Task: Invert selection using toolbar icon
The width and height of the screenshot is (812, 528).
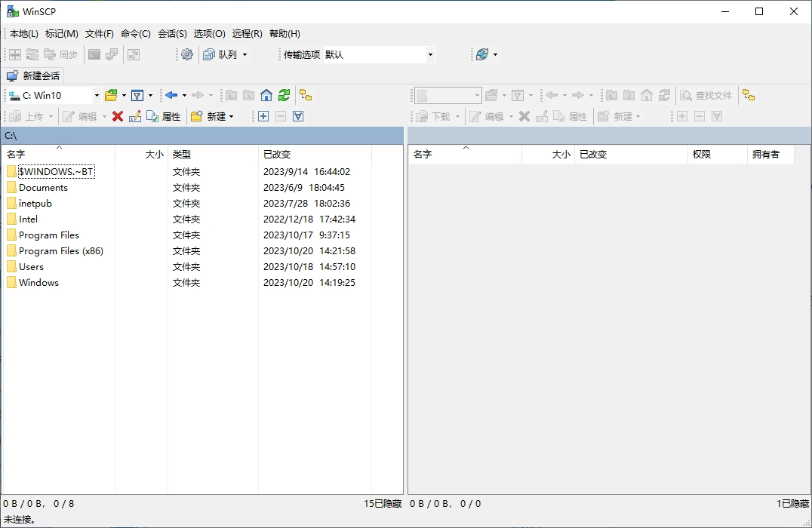Action: [x=297, y=115]
